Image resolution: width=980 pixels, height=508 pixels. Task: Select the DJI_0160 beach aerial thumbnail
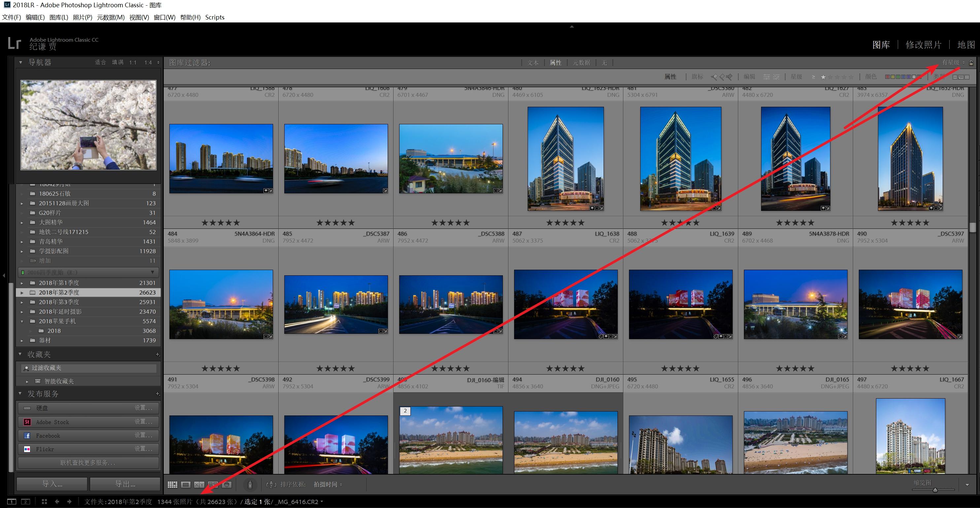pos(565,442)
